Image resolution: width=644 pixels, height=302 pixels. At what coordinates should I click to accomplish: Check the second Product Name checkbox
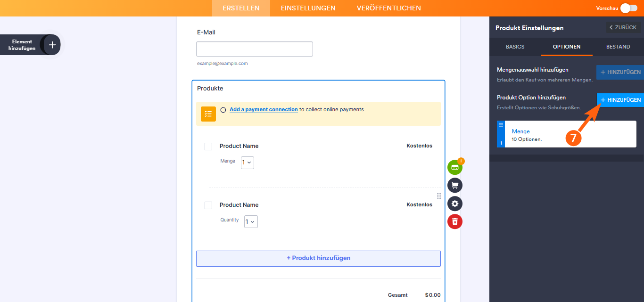tap(208, 205)
